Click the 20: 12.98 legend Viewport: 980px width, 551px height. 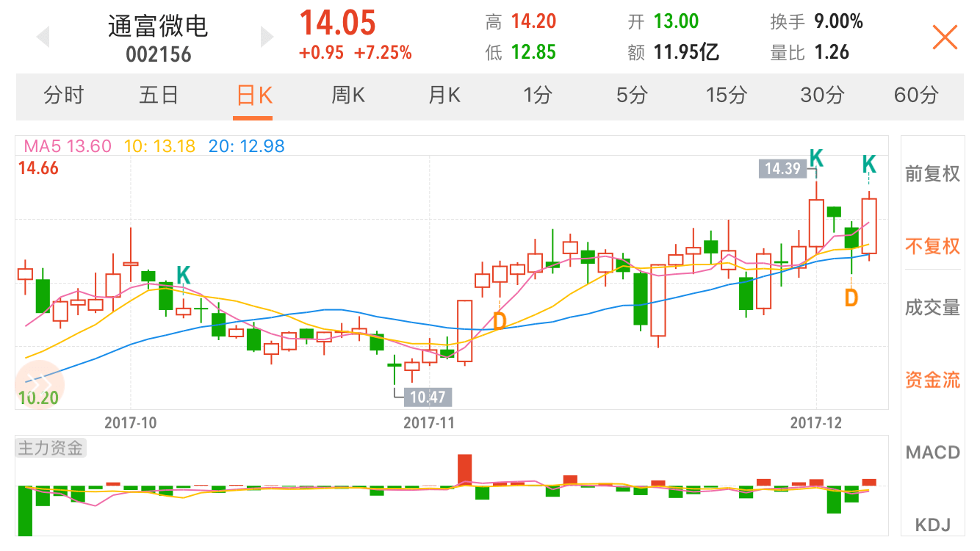[x=246, y=146]
